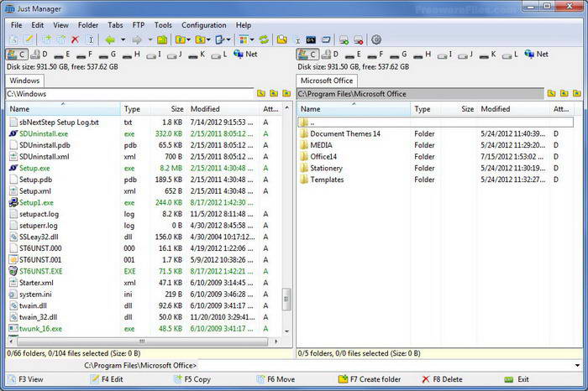Click the pencil edit icon in toolbar
Screen dimensions: 588x391
29,39
